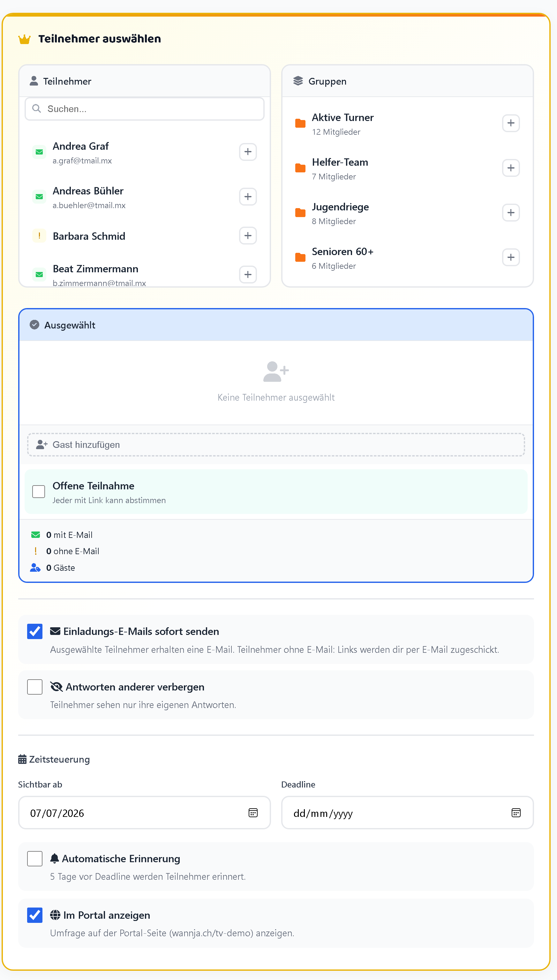Screen dimensions: 557x980
Task: Add the Helfer-Team group
Action: click(511, 168)
